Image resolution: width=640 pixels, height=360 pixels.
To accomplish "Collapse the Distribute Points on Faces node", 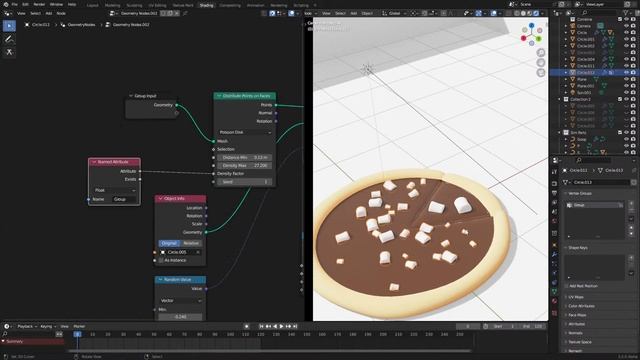I will coord(219,96).
